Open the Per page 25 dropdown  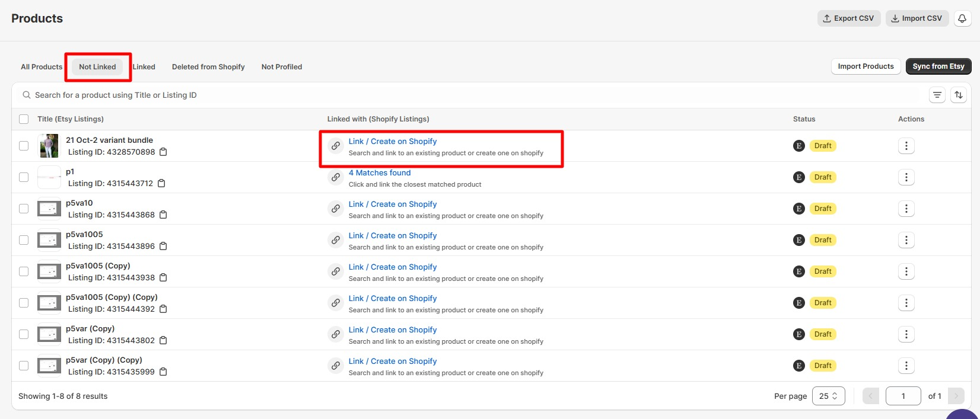click(x=828, y=396)
